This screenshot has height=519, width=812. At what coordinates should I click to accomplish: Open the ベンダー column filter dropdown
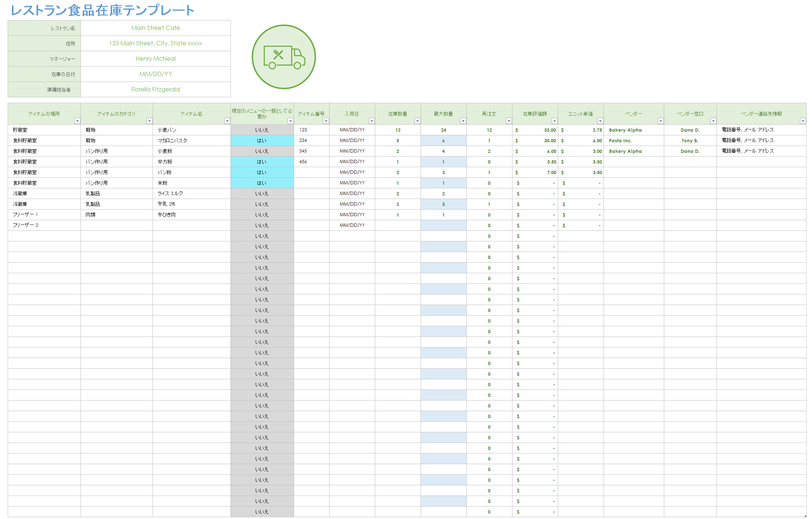coord(661,121)
